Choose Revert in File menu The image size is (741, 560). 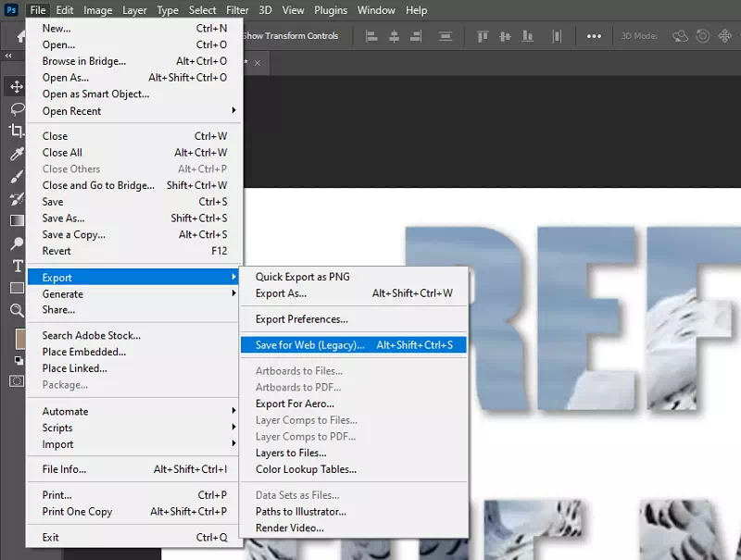pyautogui.click(x=134, y=251)
